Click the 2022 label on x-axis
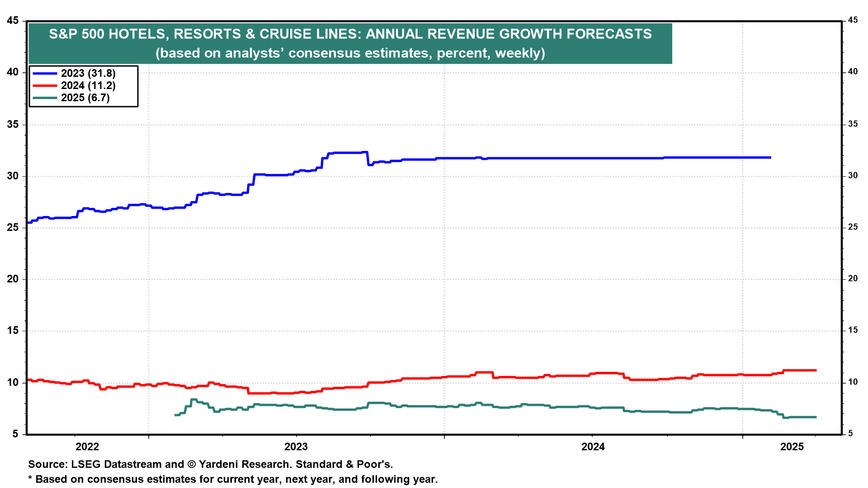The image size is (868, 488). point(87,447)
